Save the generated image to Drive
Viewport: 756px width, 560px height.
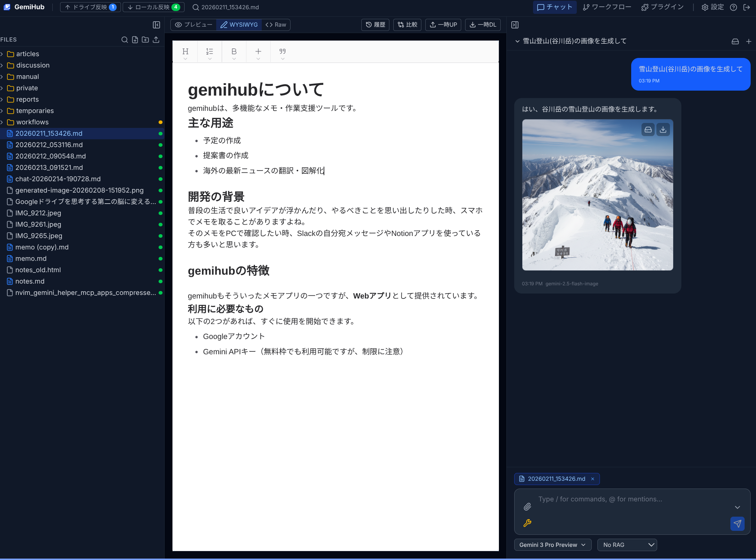pyautogui.click(x=648, y=129)
